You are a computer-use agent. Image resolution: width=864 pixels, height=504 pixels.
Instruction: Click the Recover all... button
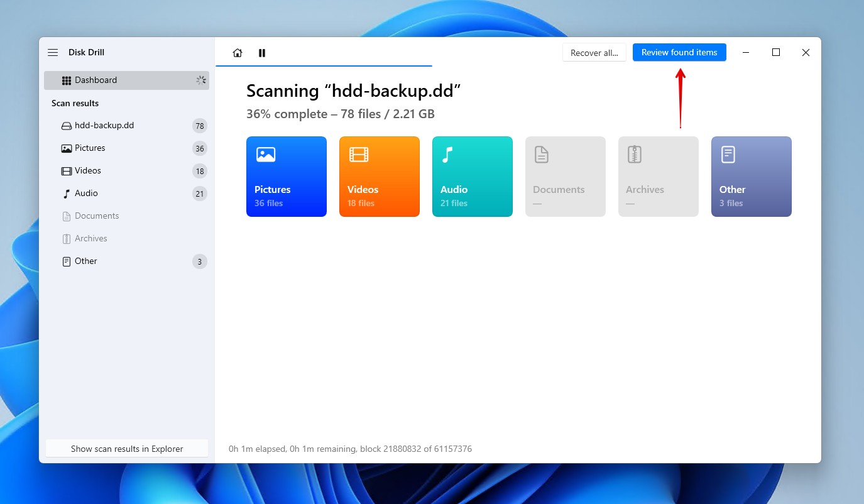click(594, 53)
